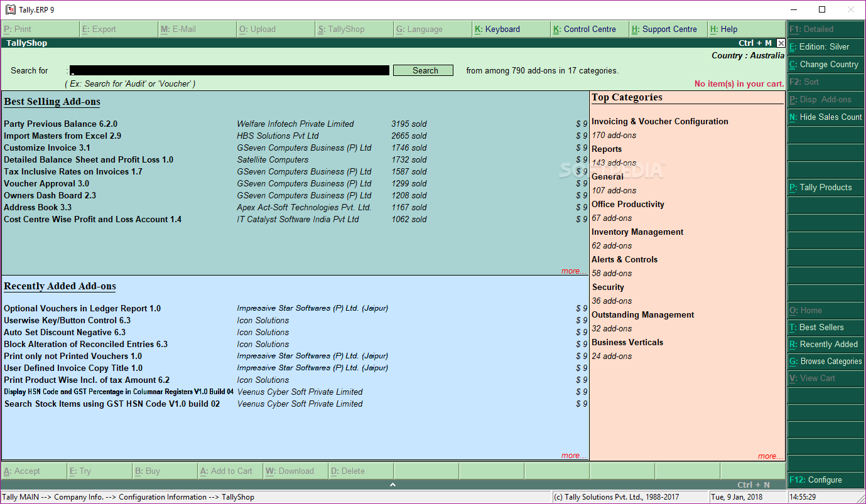This screenshot has width=866, height=504.
Task: Select Owners Dash Board 2.3
Action: pyautogui.click(x=50, y=195)
